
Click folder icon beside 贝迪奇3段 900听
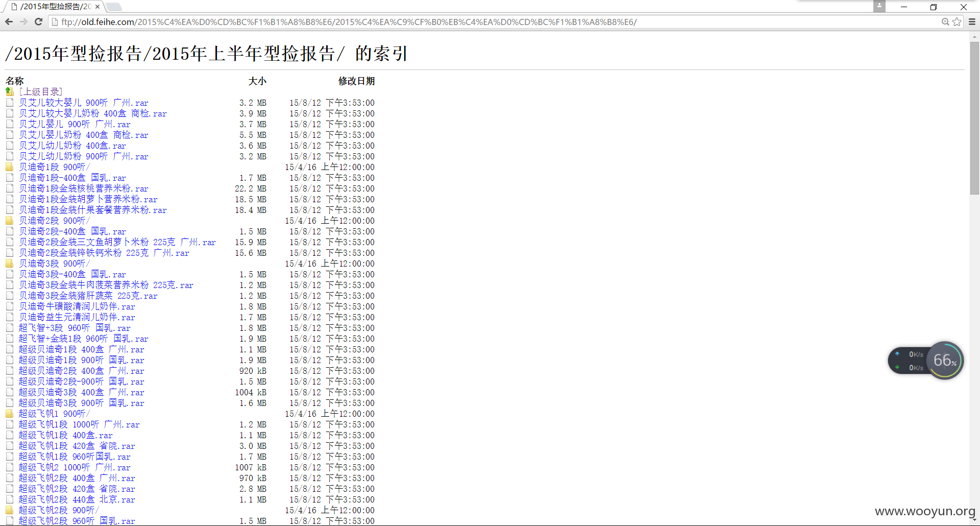tap(10, 264)
